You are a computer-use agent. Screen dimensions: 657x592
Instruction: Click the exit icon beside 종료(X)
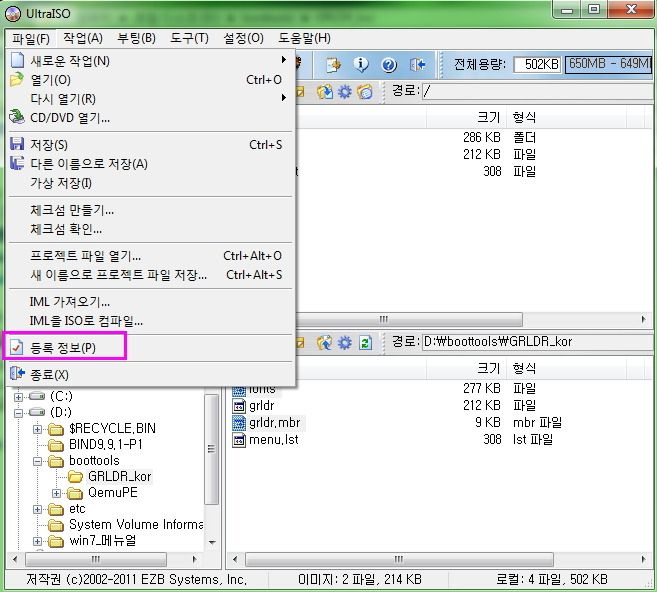point(17,374)
